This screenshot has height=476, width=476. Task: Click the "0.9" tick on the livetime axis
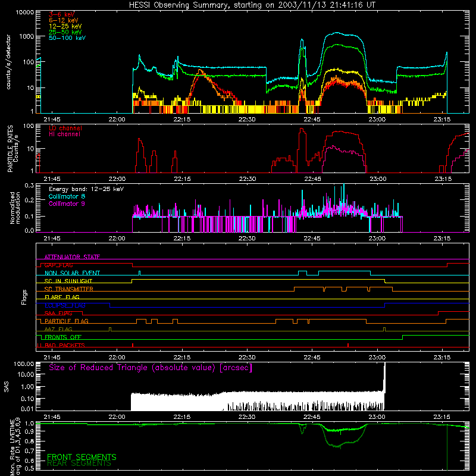(x=29, y=431)
